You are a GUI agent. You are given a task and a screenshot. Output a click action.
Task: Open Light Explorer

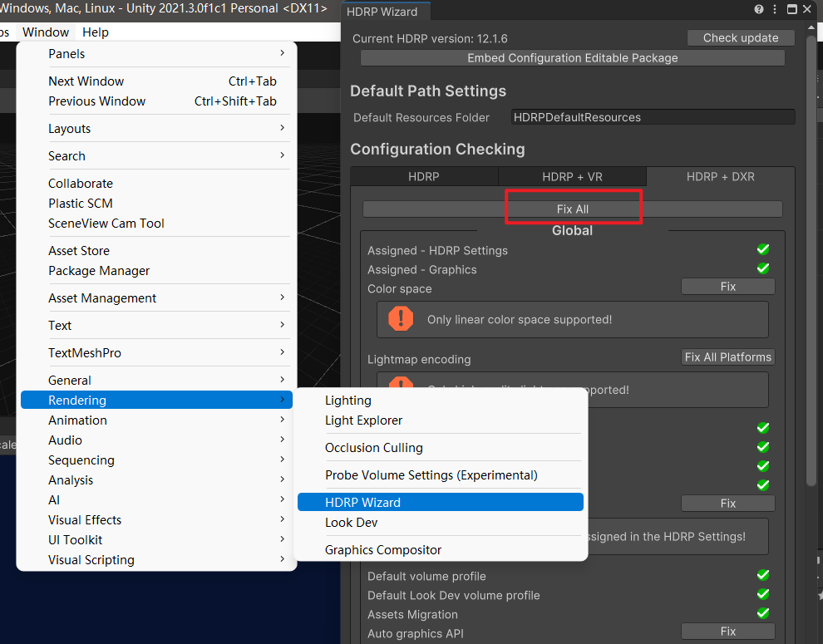click(441, 420)
